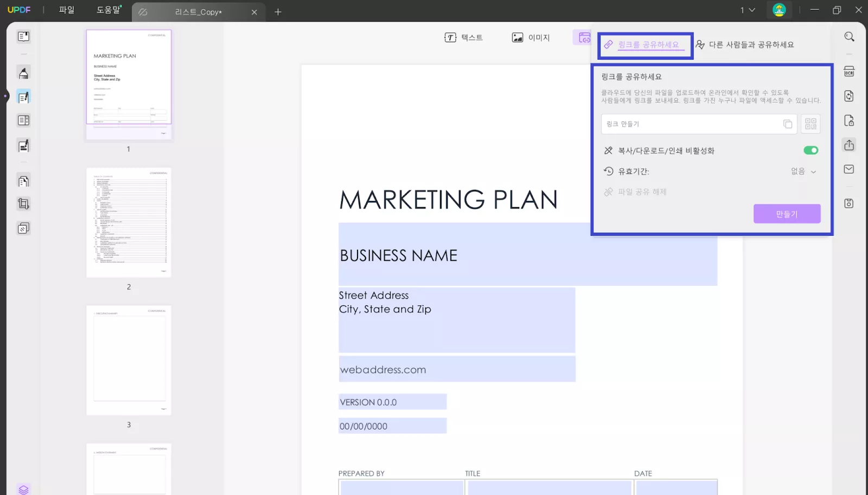The height and width of the screenshot is (495, 868).
Task: Switch to 다른 사람들과 공유하세요 tab
Action: tap(745, 44)
